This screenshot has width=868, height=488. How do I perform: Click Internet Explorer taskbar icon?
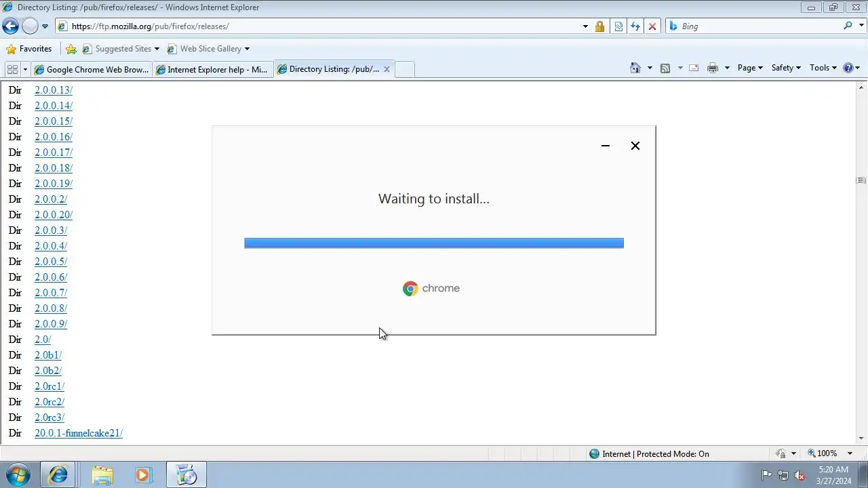pos(58,475)
